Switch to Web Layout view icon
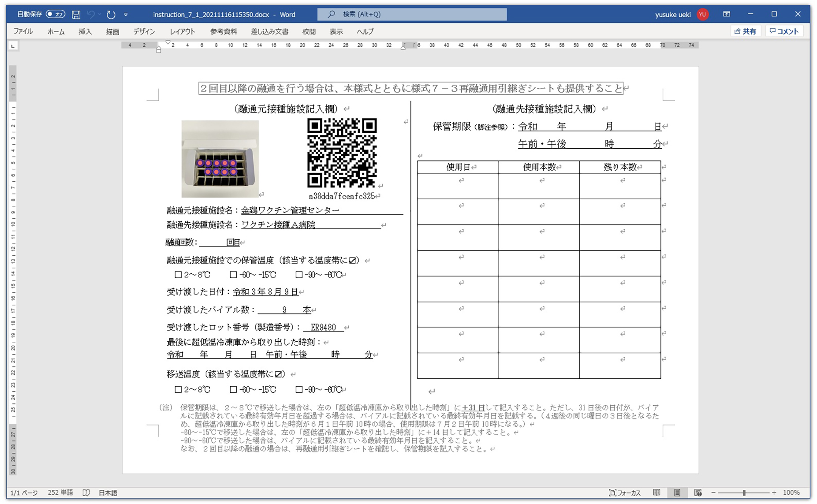 click(x=698, y=493)
